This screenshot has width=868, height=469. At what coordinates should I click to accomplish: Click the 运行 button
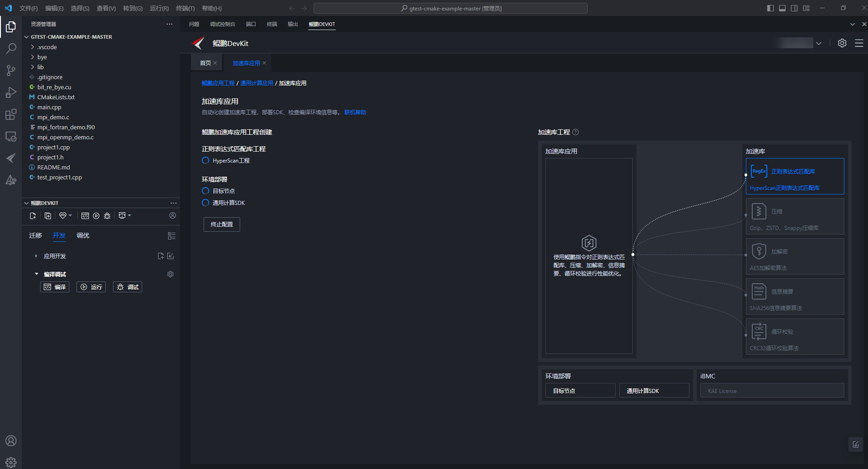[x=91, y=287]
